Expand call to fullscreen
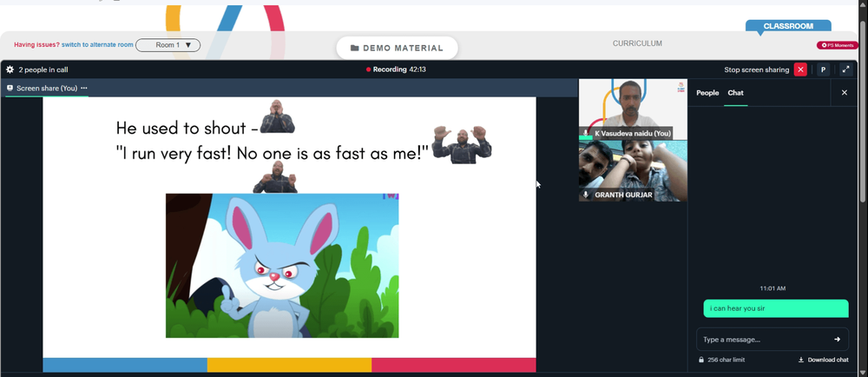Screen dimensions: 868x377 [x=845, y=69]
